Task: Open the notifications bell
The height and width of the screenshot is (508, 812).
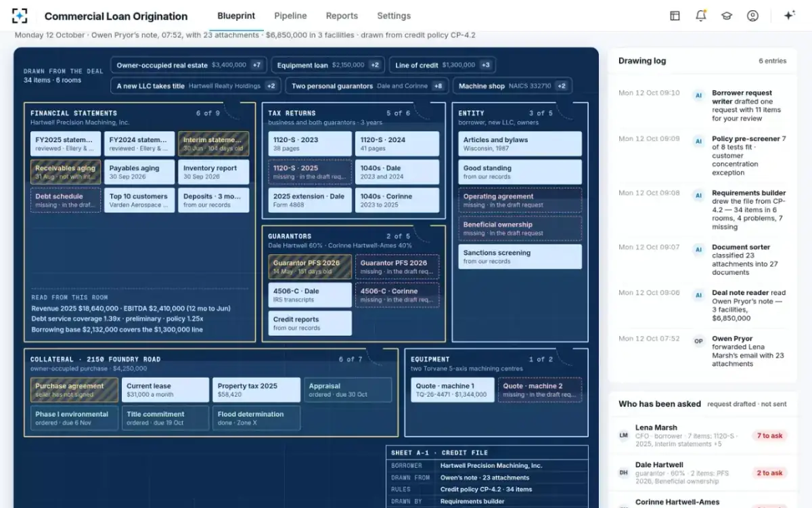Action: [x=700, y=16]
